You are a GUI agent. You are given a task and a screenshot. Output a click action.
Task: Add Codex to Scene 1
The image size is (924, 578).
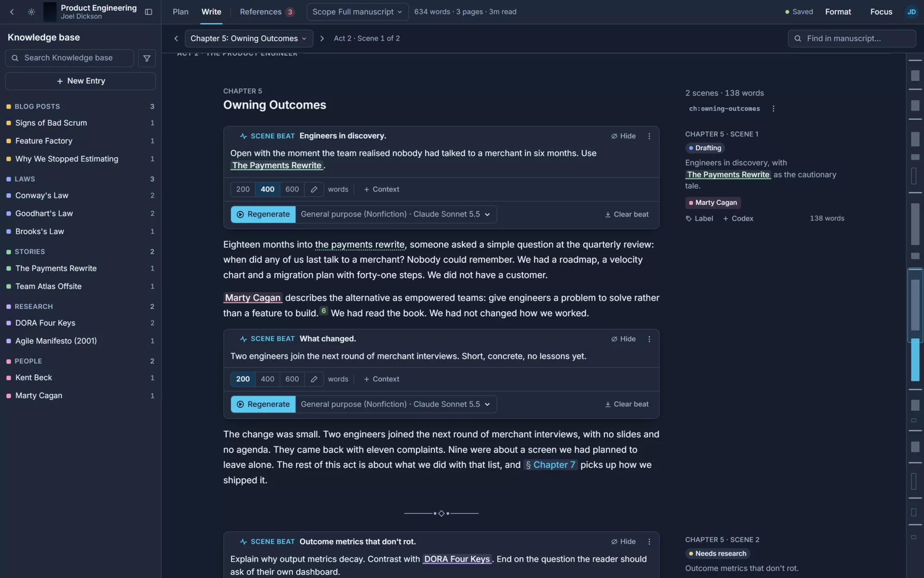tap(738, 218)
